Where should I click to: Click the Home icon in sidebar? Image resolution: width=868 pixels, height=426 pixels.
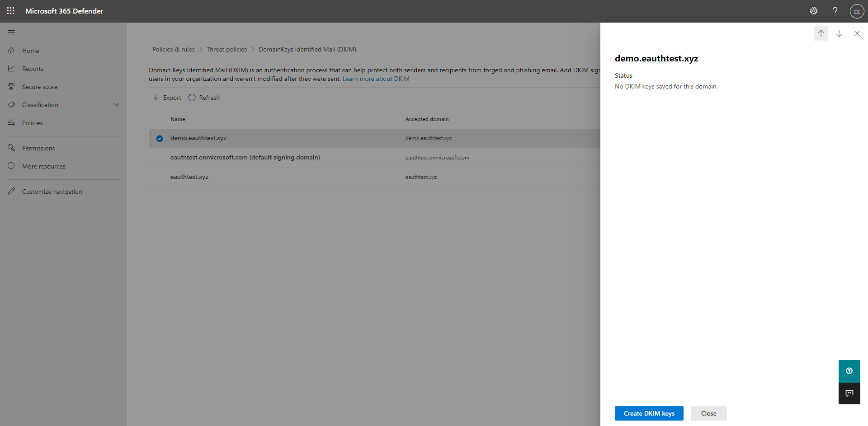[x=11, y=51]
